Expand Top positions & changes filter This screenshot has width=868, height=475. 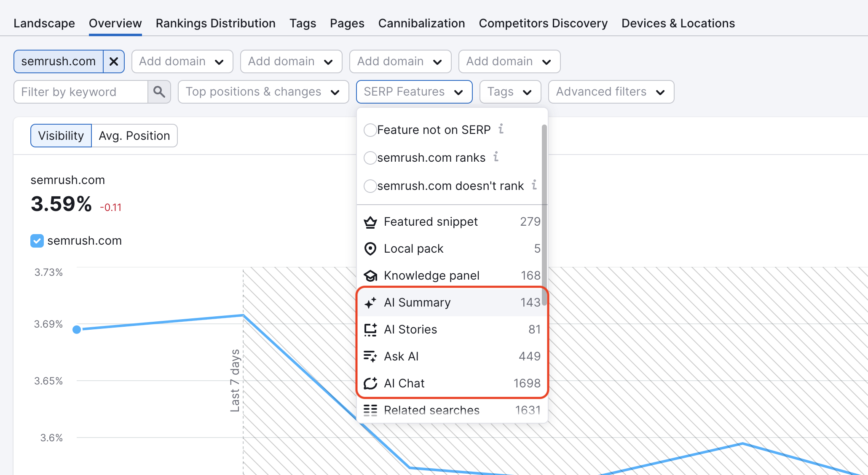[x=263, y=92]
